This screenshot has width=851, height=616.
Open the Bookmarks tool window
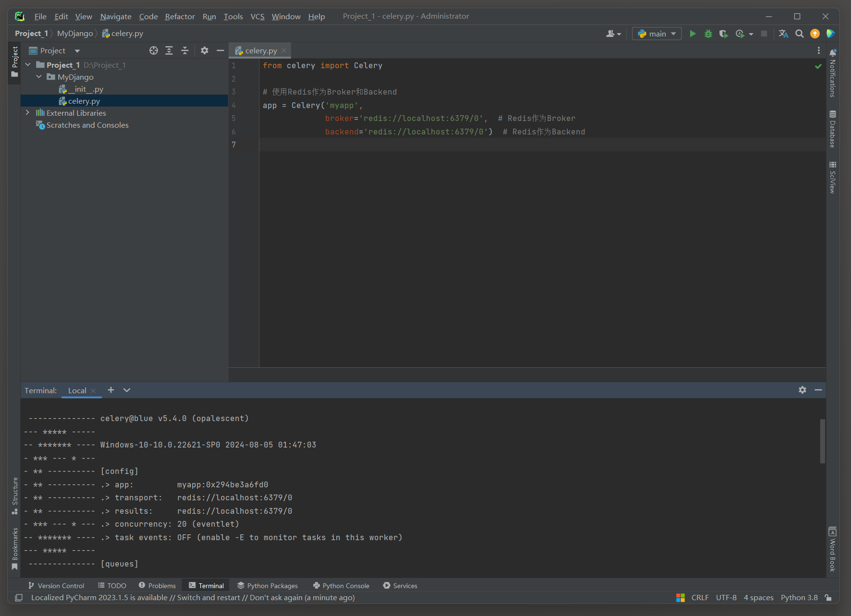pos(15,549)
